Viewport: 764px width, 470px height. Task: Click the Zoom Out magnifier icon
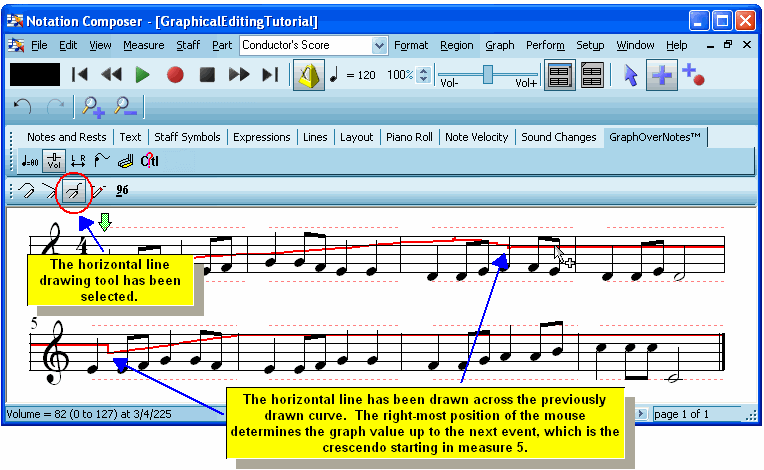coord(125,107)
